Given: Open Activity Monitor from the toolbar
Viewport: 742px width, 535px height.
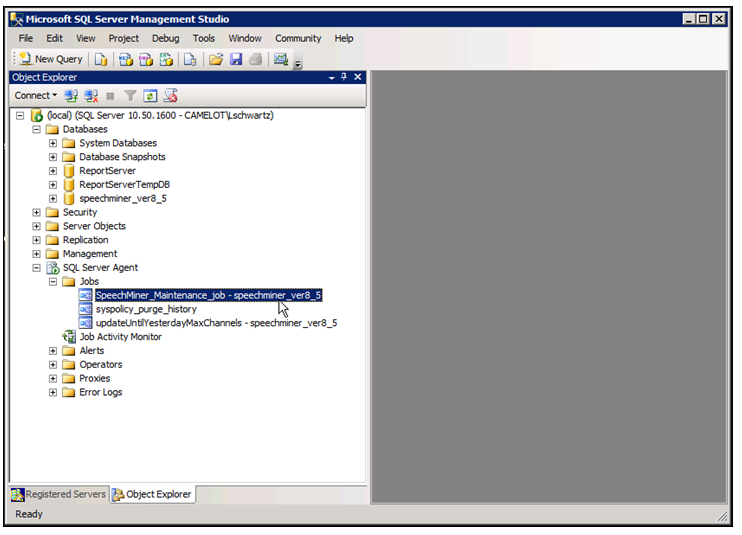Looking at the screenshot, I should point(281,59).
